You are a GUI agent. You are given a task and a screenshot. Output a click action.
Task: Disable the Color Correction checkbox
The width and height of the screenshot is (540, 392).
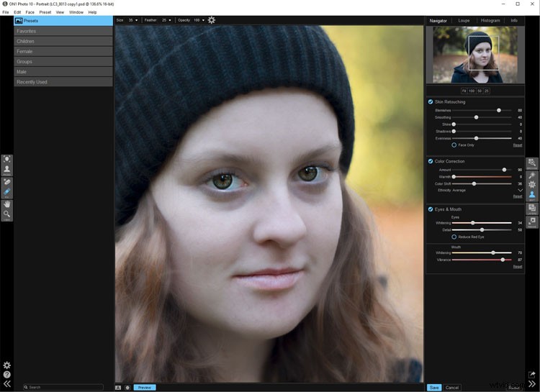(x=431, y=160)
